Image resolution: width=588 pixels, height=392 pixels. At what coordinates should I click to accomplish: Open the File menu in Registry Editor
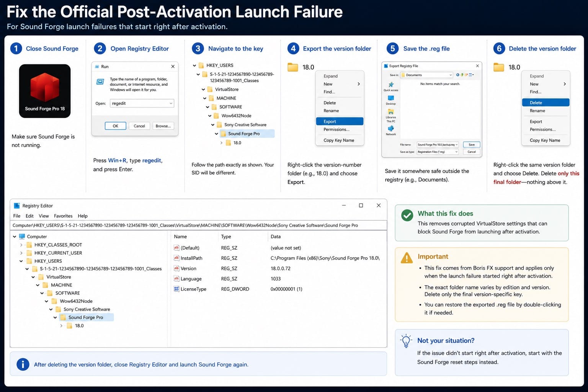(x=17, y=216)
